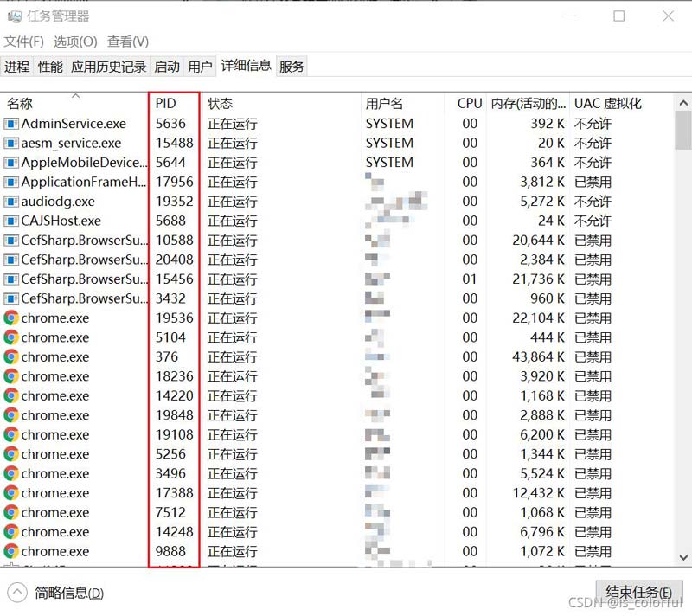Image resolution: width=692 pixels, height=616 pixels.
Task: Click the Chrome icon for PID 14220
Action: (11, 395)
